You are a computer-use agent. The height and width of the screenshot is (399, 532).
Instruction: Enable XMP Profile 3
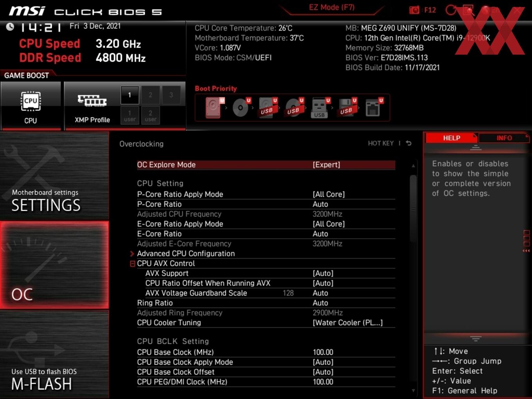[171, 95]
